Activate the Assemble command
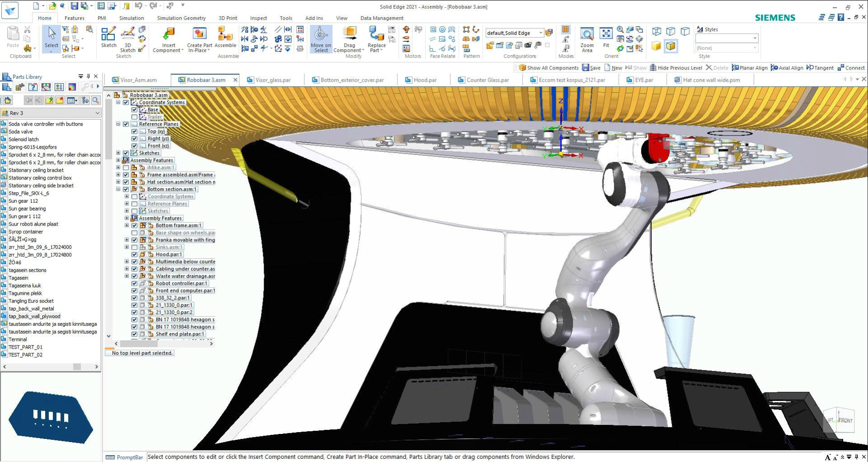 point(225,37)
